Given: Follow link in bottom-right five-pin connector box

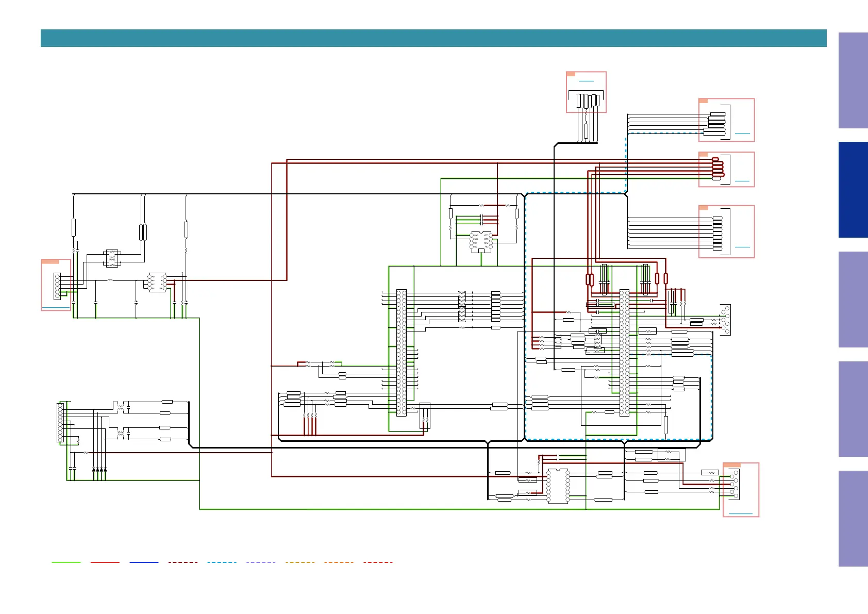Looking at the screenshot, I should (x=741, y=513).
